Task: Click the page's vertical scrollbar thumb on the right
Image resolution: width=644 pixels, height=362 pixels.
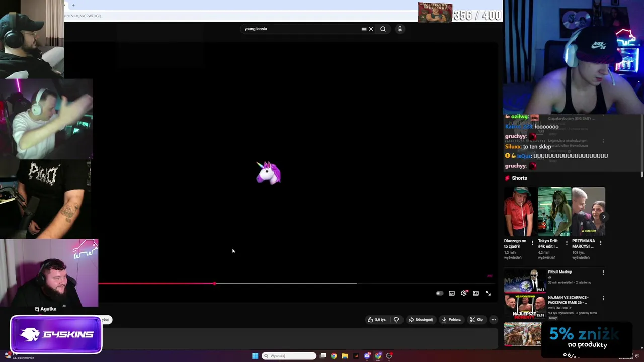Action: 641,175
